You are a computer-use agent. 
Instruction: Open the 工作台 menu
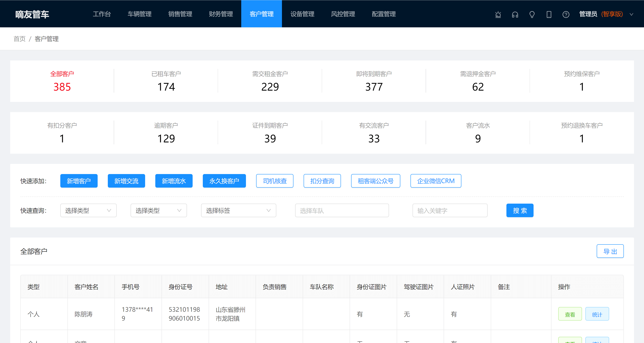coord(102,14)
